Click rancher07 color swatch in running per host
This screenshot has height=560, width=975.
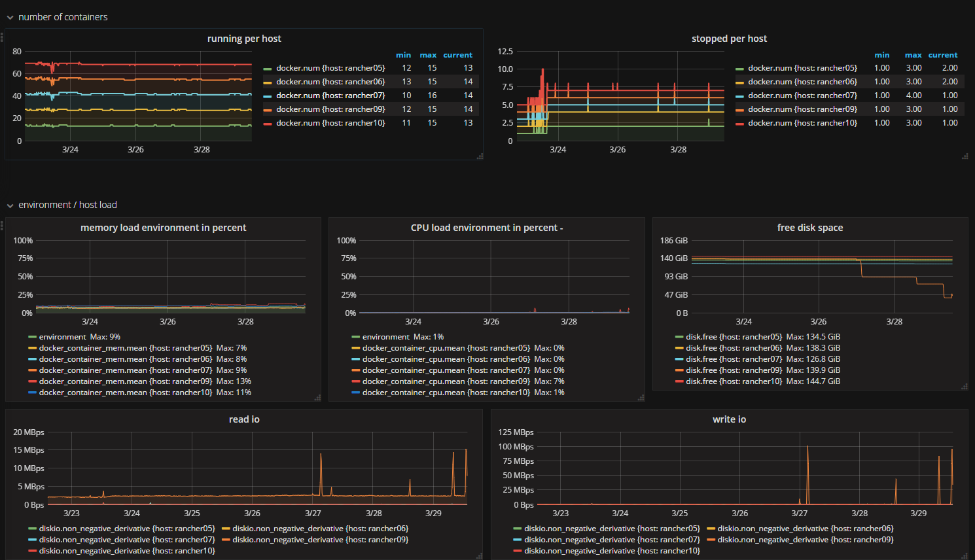click(x=267, y=96)
